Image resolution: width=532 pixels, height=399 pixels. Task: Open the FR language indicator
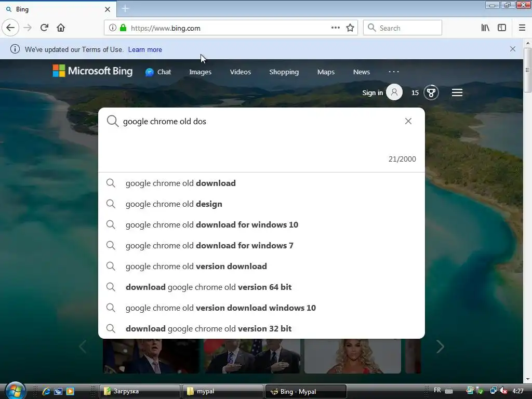[437, 390]
